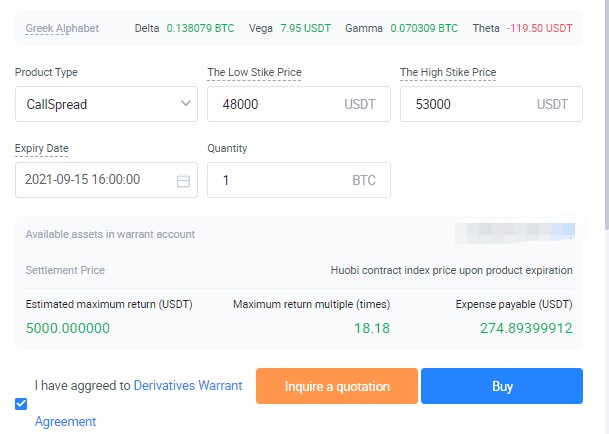Click the underlined Expiry Date label
The image size is (609, 434).
pos(42,148)
